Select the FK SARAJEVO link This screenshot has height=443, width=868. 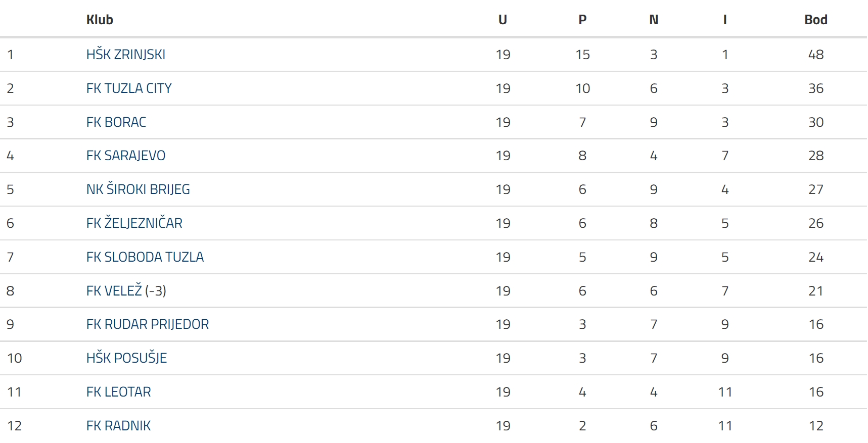coord(126,156)
